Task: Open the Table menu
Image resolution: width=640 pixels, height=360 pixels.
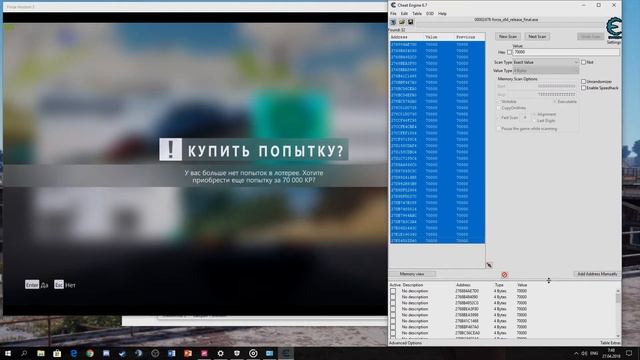Action: tap(417, 13)
